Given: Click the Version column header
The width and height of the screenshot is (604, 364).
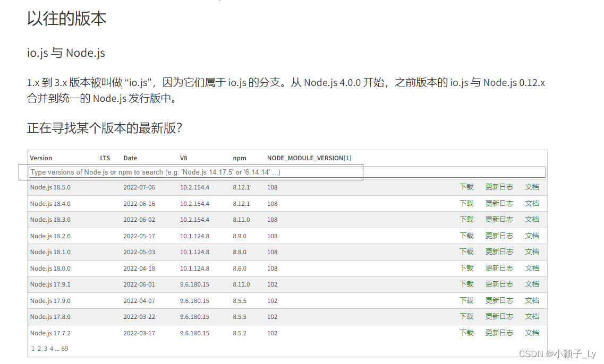Looking at the screenshot, I should tap(41, 158).
